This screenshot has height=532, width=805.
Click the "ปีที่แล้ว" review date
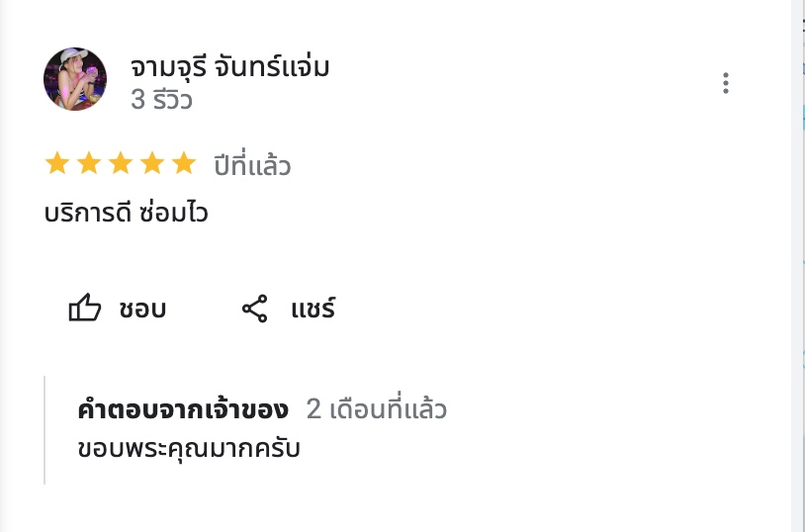(252, 165)
